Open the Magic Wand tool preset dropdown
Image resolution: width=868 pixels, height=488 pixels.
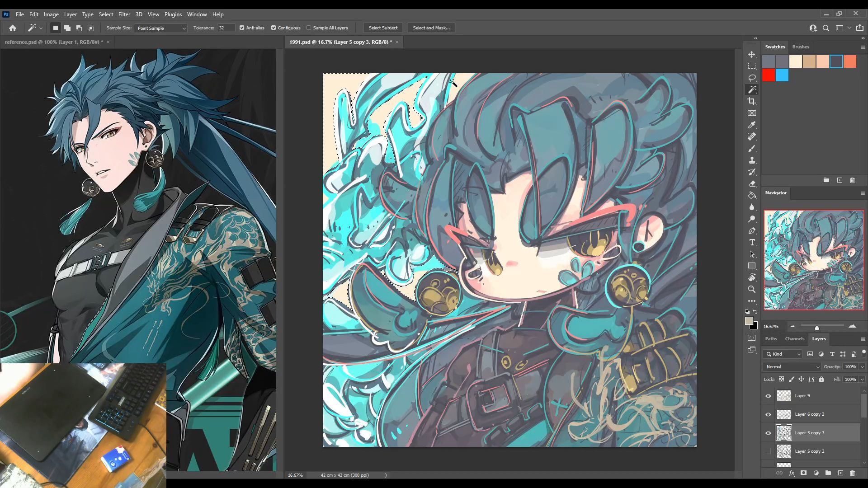coord(41,28)
